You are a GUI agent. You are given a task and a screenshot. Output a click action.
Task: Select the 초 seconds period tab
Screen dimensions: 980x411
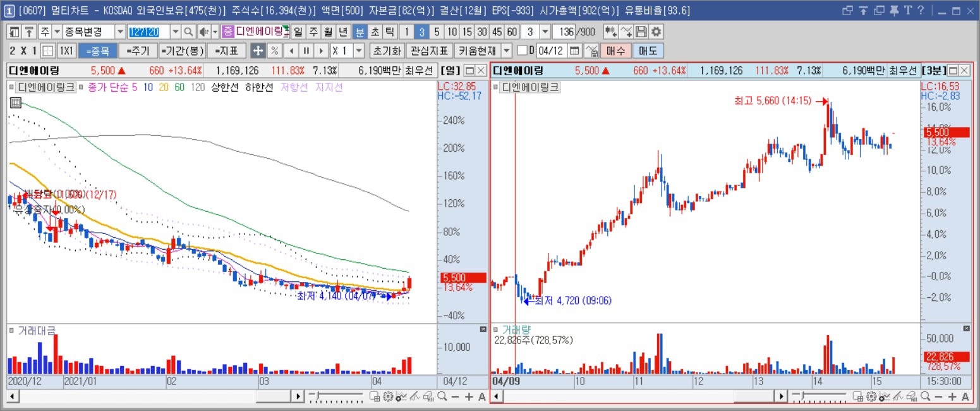click(x=375, y=32)
